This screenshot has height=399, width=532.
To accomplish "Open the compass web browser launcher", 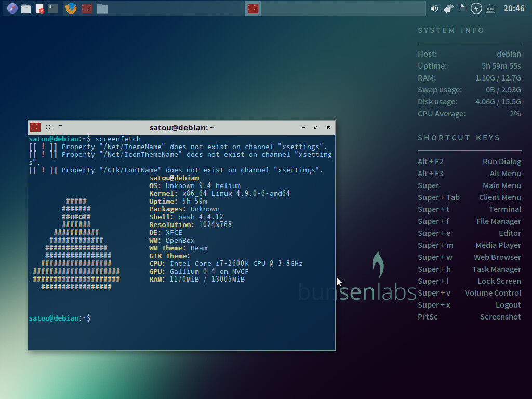I will (12, 8).
